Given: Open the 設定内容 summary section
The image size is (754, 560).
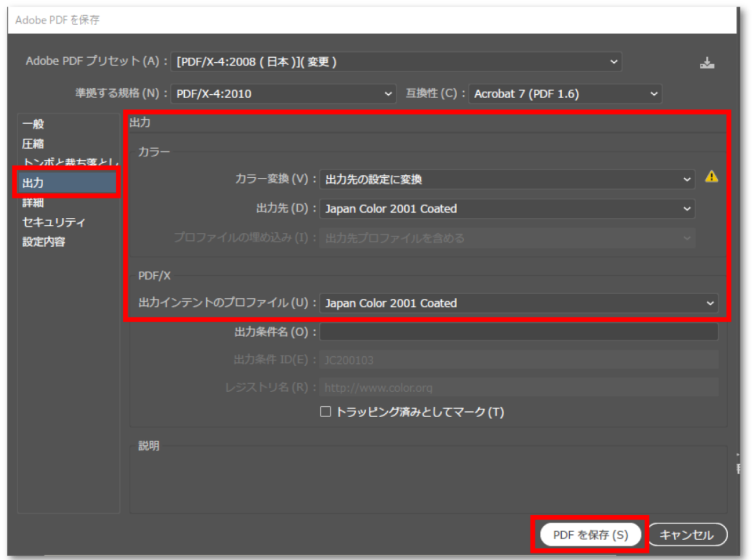Looking at the screenshot, I should tap(44, 242).
